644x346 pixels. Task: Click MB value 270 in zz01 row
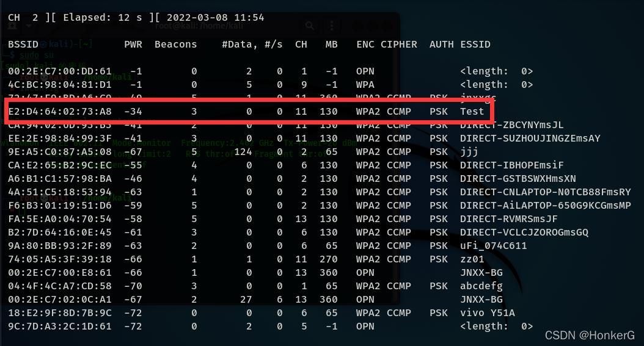point(329,259)
